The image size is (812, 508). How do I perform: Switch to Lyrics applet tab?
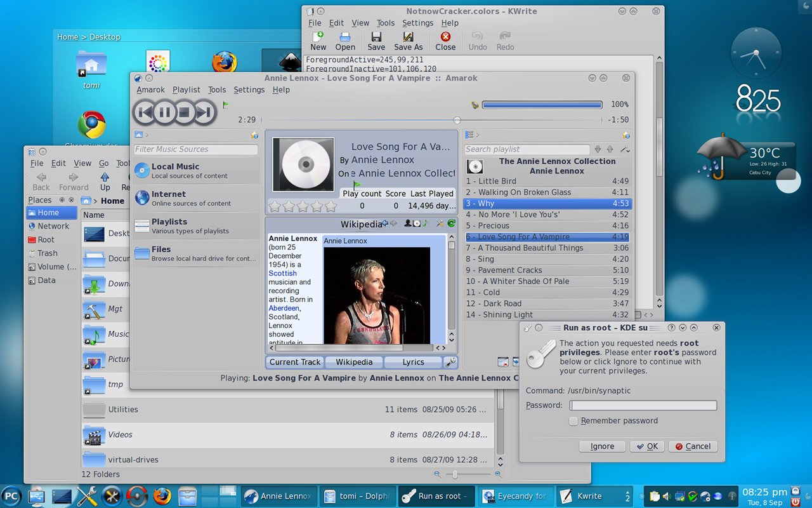click(413, 362)
